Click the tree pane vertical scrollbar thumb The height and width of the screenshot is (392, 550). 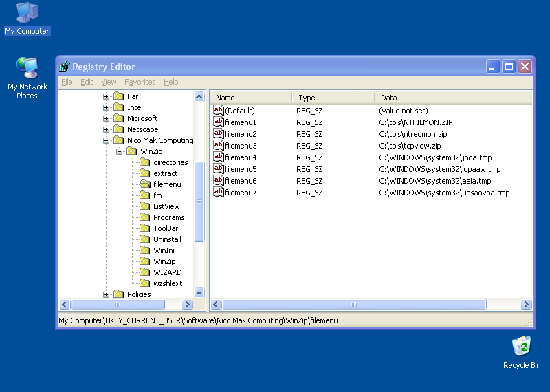pyautogui.click(x=199, y=202)
